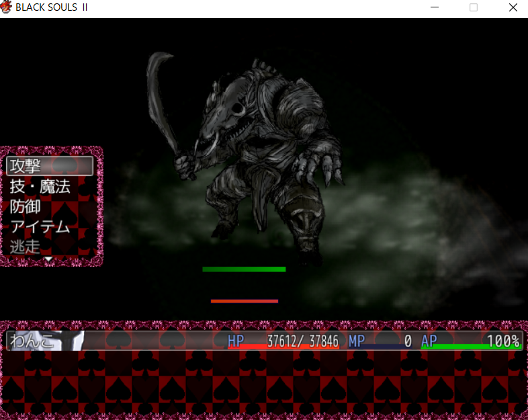Minimize the BLACK SOULS II window
The height and width of the screenshot is (420, 528).
click(x=435, y=7)
